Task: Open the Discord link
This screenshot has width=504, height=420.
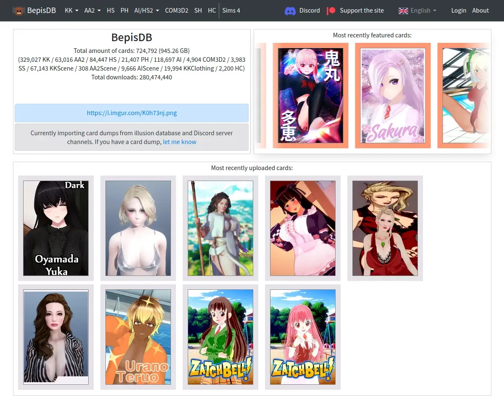Action: [x=310, y=10]
